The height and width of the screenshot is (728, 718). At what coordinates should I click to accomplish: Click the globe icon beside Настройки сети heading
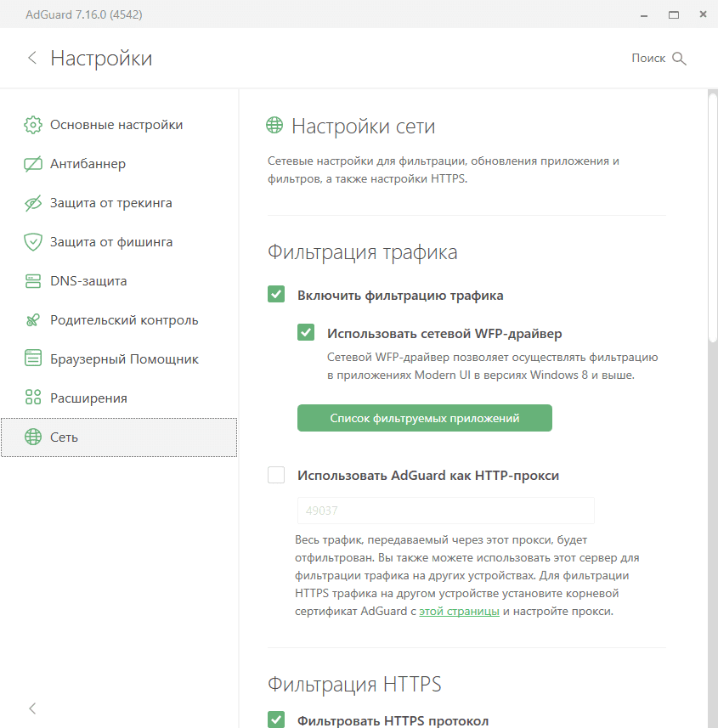274,125
